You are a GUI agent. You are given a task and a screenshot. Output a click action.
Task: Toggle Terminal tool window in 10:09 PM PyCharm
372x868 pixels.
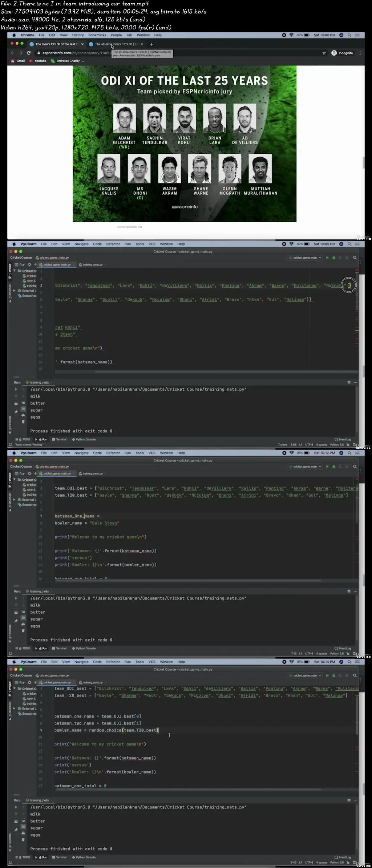click(x=59, y=440)
